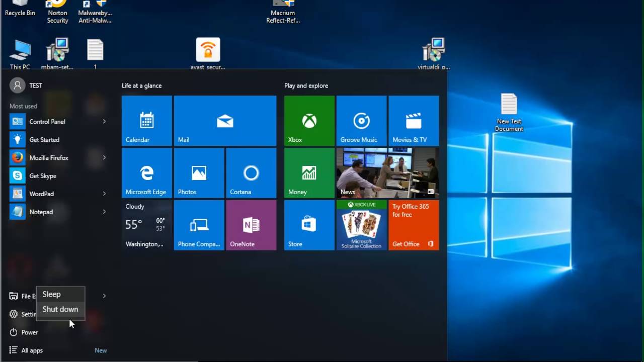
Task: Select the This PC desktop icon
Action: coord(20,54)
